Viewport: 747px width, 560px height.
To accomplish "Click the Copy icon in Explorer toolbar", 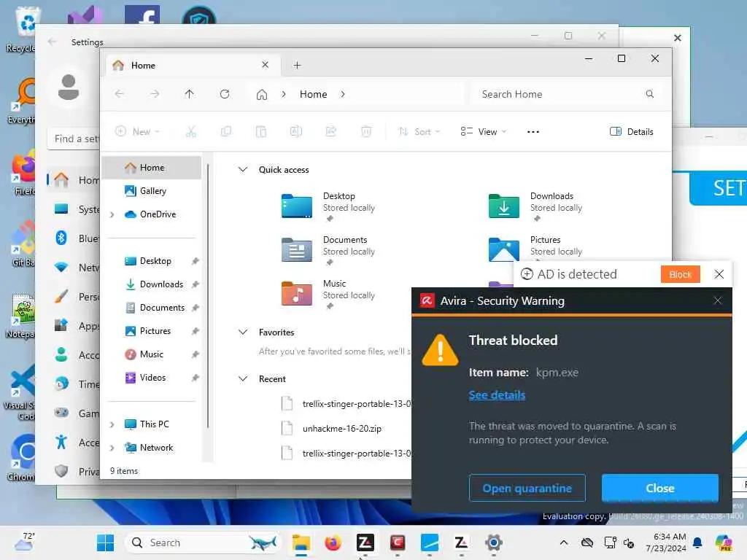I will [x=226, y=132].
